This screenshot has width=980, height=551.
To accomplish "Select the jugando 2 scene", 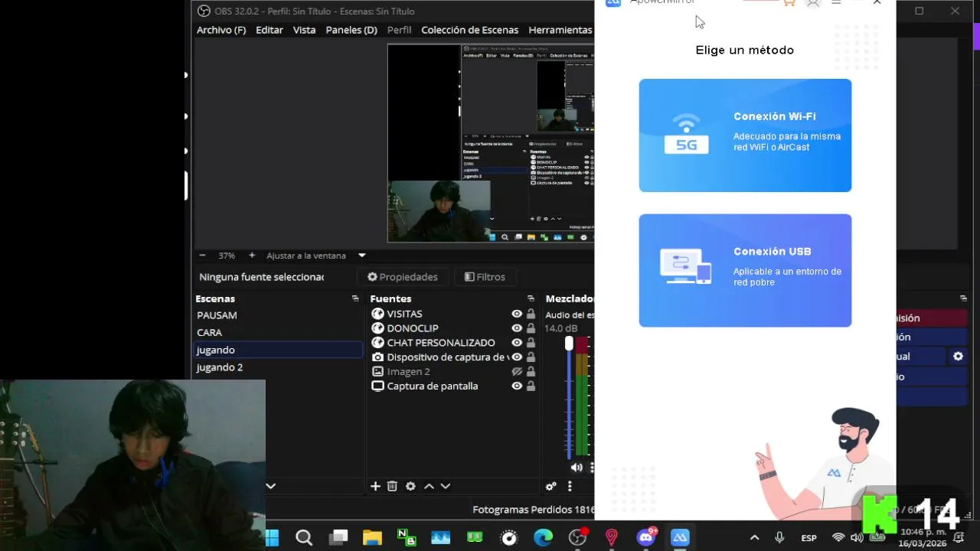I will [278, 367].
